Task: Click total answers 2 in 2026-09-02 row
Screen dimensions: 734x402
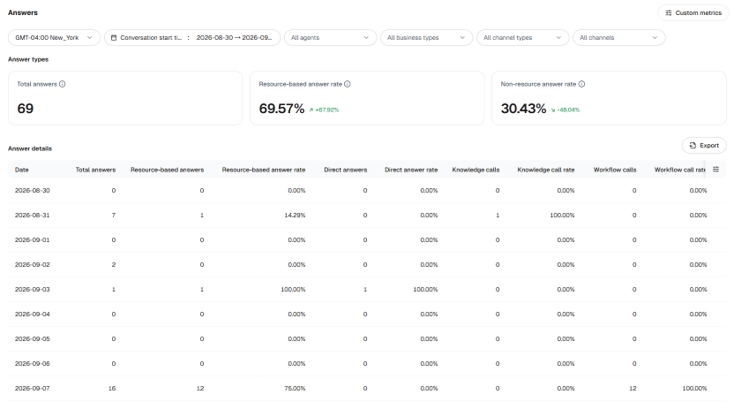Action: (x=114, y=265)
